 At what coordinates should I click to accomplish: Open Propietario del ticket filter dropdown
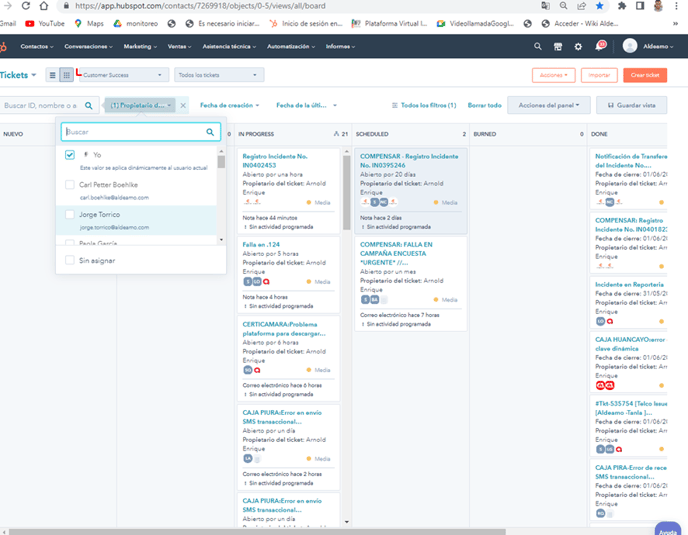140,105
